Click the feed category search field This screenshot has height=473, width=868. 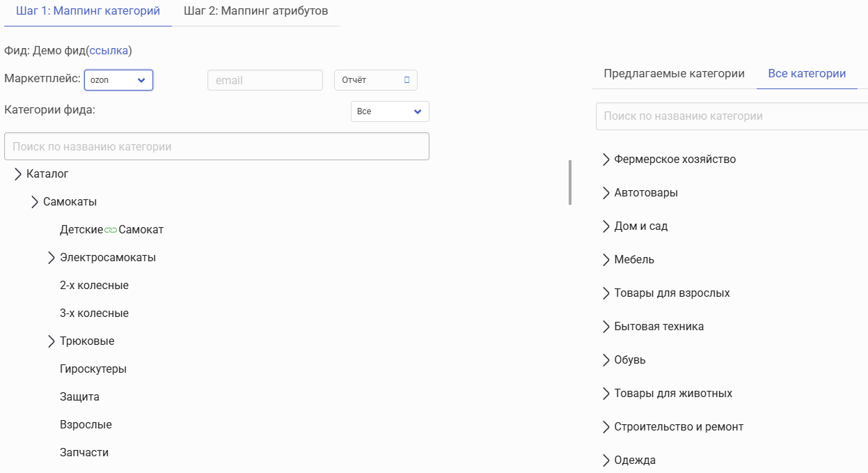216,147
